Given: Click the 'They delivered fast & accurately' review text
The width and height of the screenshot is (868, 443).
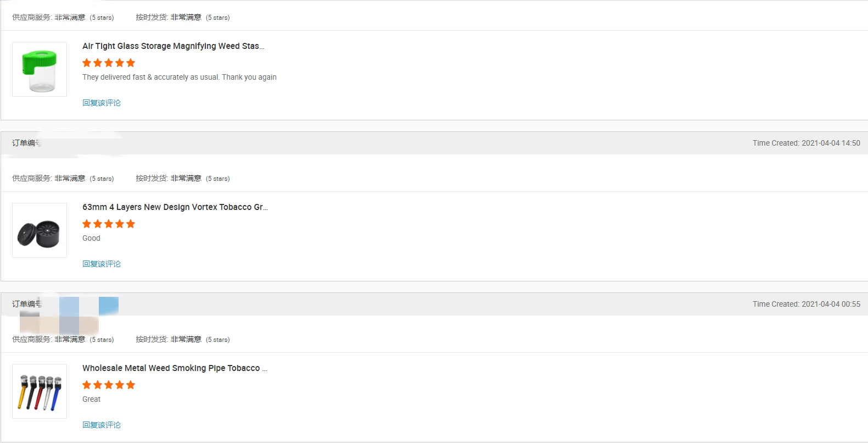Looking at the screenshot, I should point(179,77).
